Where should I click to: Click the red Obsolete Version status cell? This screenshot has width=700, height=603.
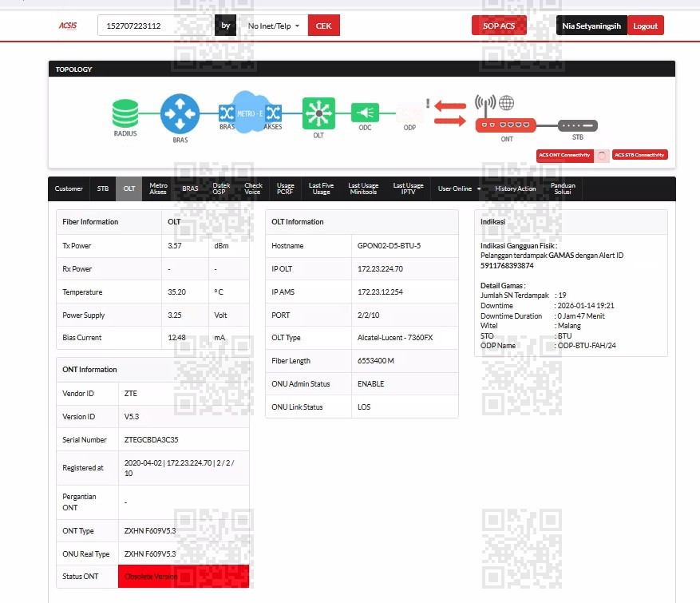pos(184,576)
